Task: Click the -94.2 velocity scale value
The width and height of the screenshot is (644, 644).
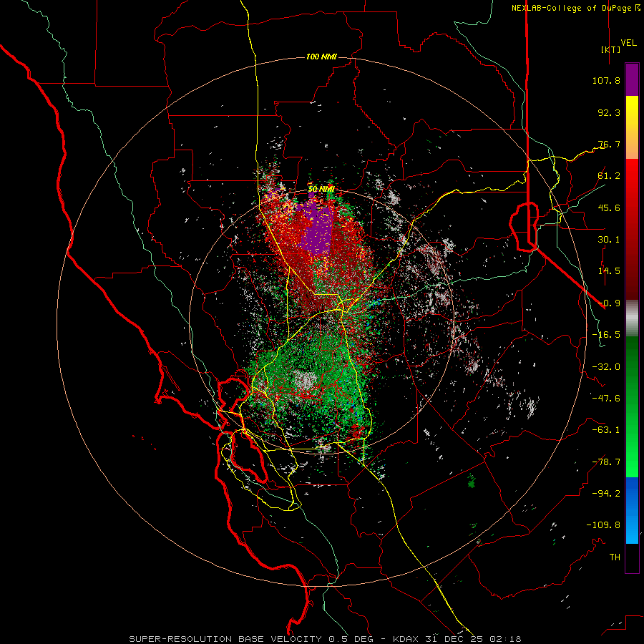Action: pos(606,494)
